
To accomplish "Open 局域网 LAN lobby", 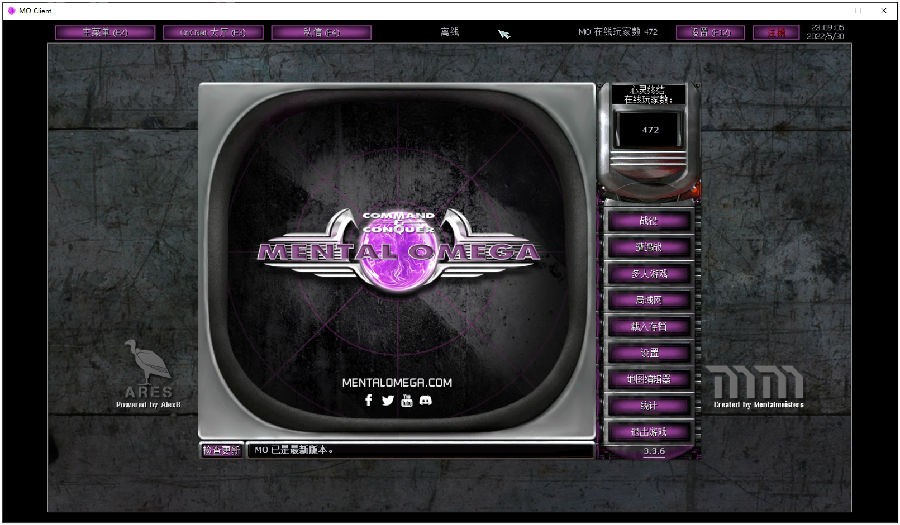I will click(649, 300).
